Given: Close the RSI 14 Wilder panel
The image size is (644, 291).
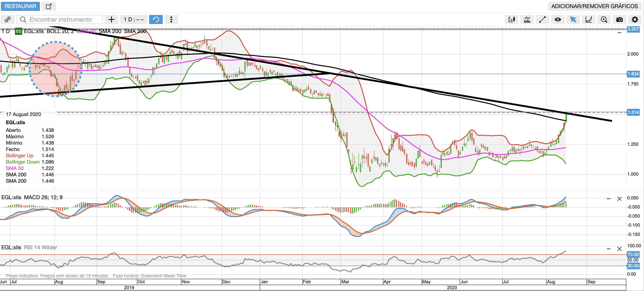Looking at the screenshot, I should 619,249.
